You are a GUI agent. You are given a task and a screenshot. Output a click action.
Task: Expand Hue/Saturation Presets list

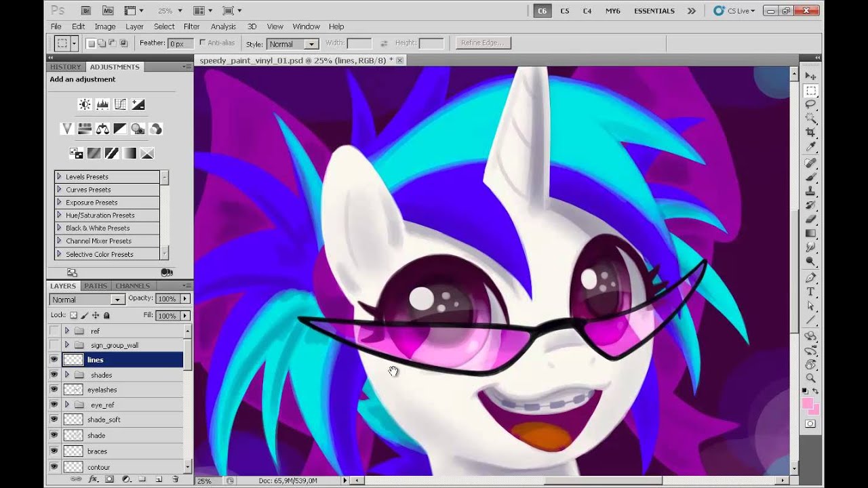point(59,215)
